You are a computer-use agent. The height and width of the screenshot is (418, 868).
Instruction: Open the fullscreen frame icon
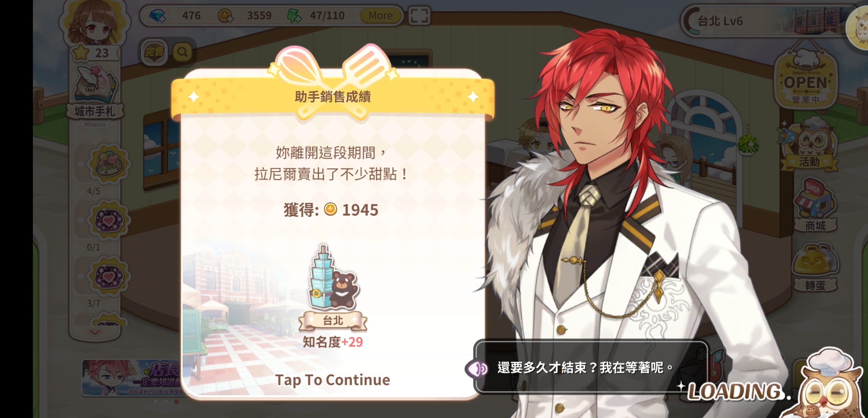(x=419, y=16)
